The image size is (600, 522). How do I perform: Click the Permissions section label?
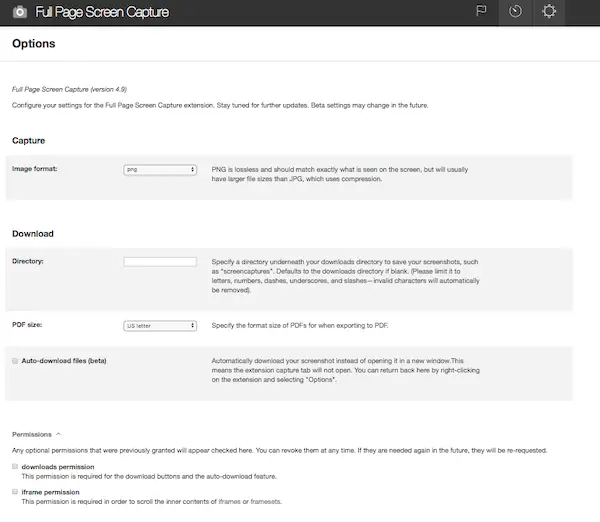point(32,434)
